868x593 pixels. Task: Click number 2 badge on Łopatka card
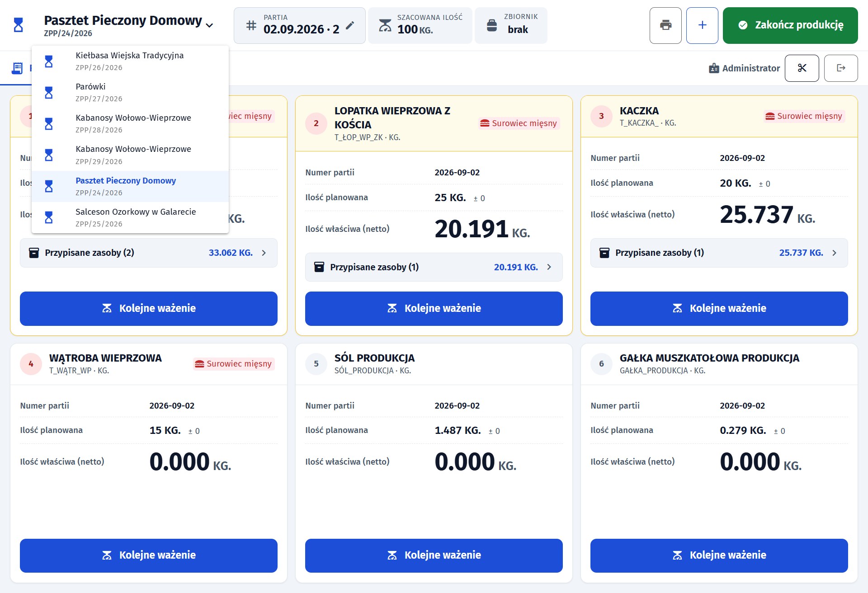(x=316, y=123)
